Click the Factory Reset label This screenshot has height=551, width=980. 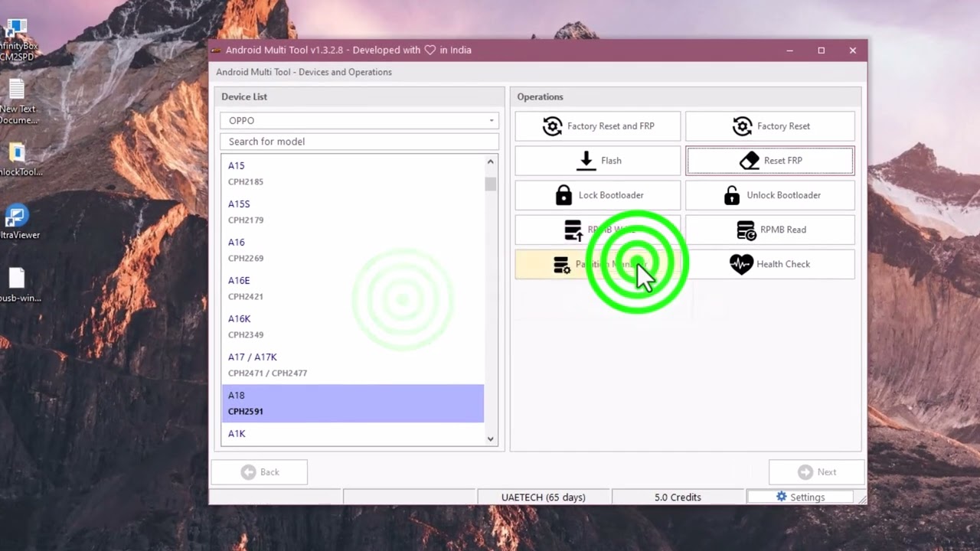coord(783,126)
